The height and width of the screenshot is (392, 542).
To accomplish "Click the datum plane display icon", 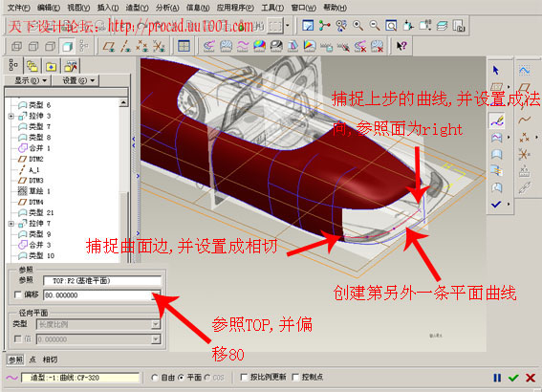I will point(109,46).
